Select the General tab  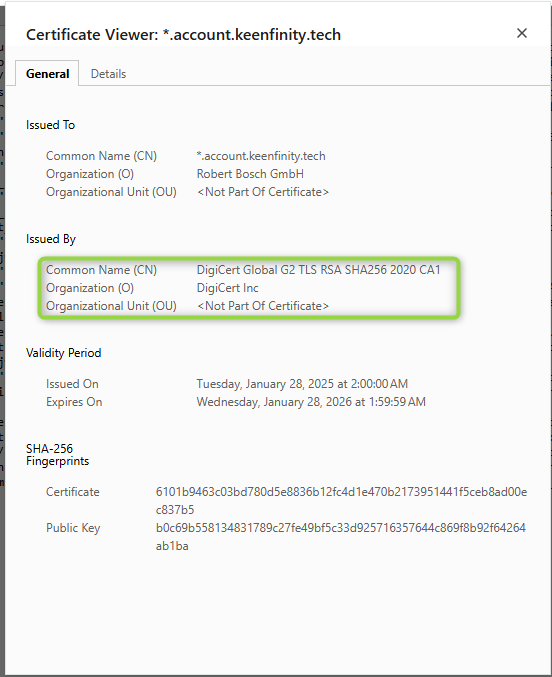click(x=48, y=74)
